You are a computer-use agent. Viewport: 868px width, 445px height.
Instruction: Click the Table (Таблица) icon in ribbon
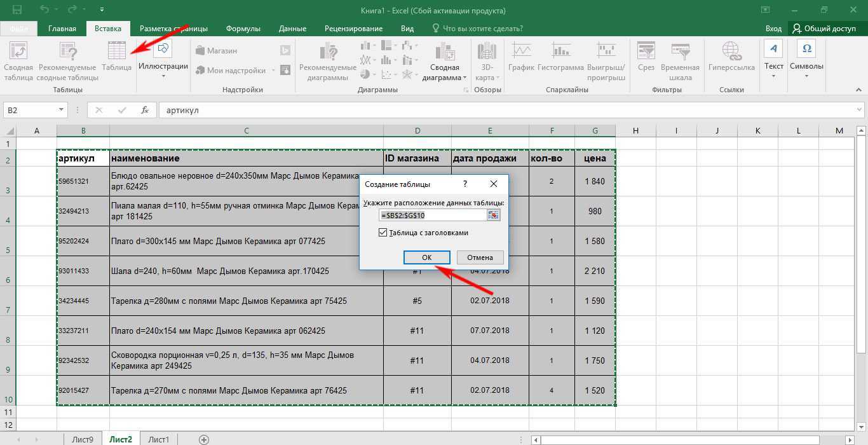pyautogui.click(x=117, y=56)
